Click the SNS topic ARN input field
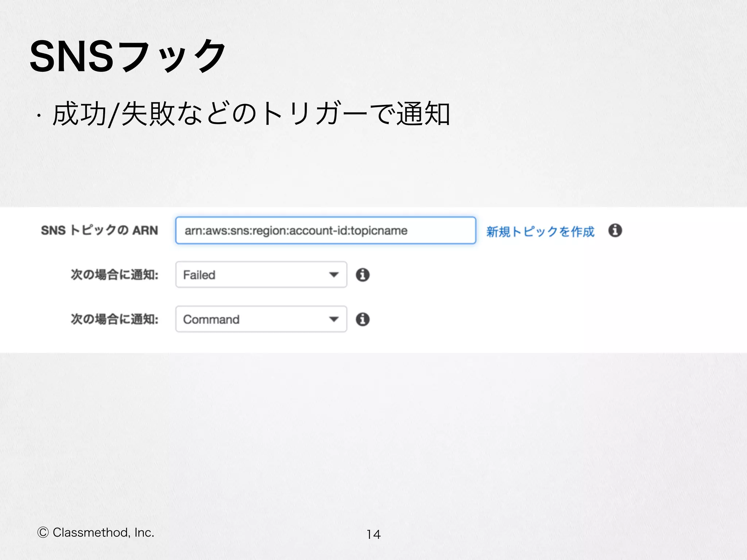The width and height of the screenshot is (747, 560). tap(325, 230)
